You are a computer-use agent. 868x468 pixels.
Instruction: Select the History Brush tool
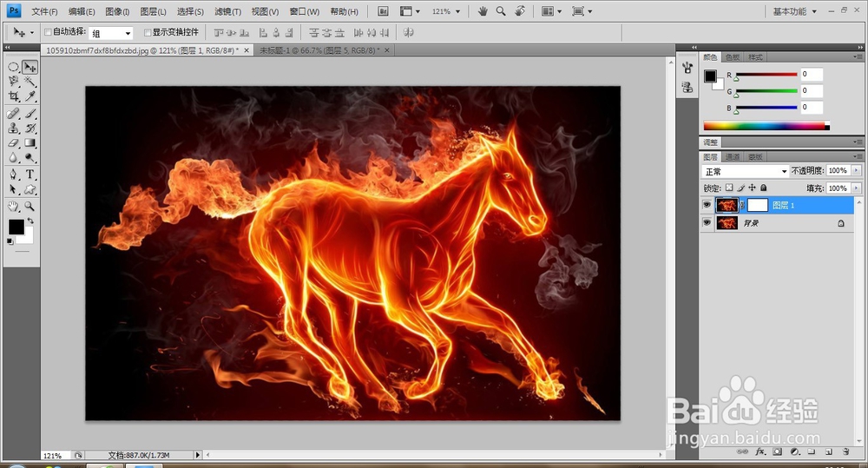[30, 128]
